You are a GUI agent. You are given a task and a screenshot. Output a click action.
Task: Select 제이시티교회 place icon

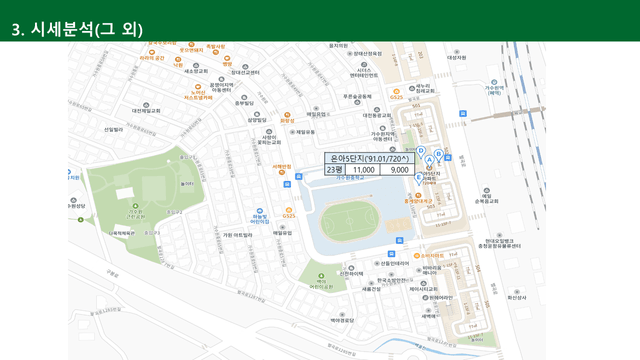(423, 283)
